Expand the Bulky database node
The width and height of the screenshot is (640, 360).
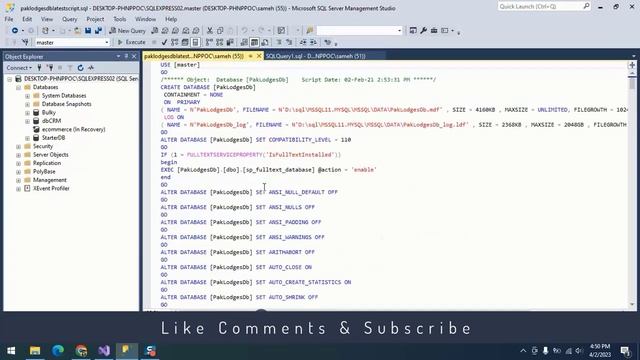[x=27, y=113]
